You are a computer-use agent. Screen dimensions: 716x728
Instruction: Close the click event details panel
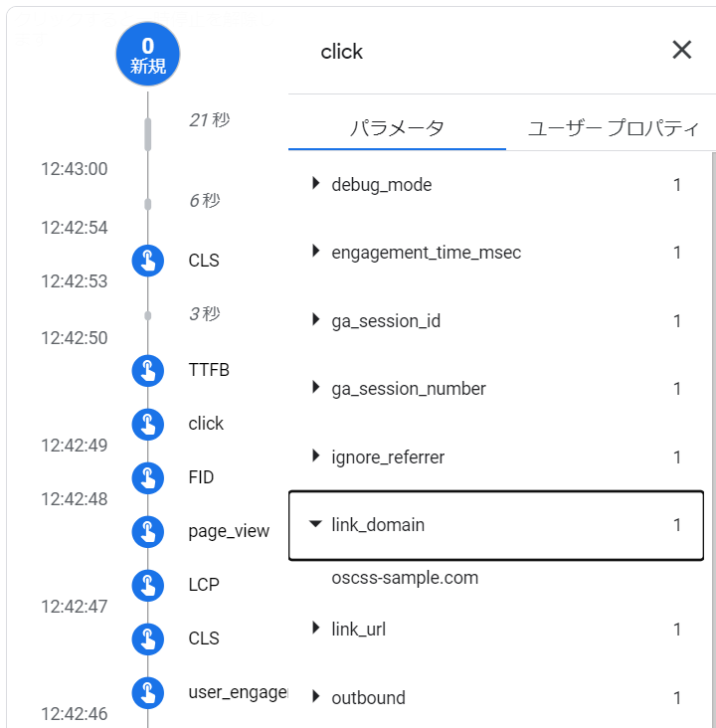[x=681, y=51]
